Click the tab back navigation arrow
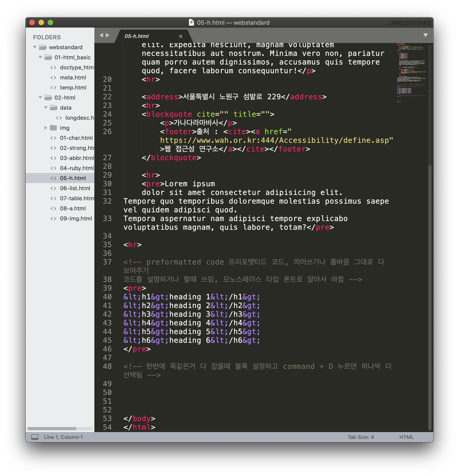 [101, 35]
